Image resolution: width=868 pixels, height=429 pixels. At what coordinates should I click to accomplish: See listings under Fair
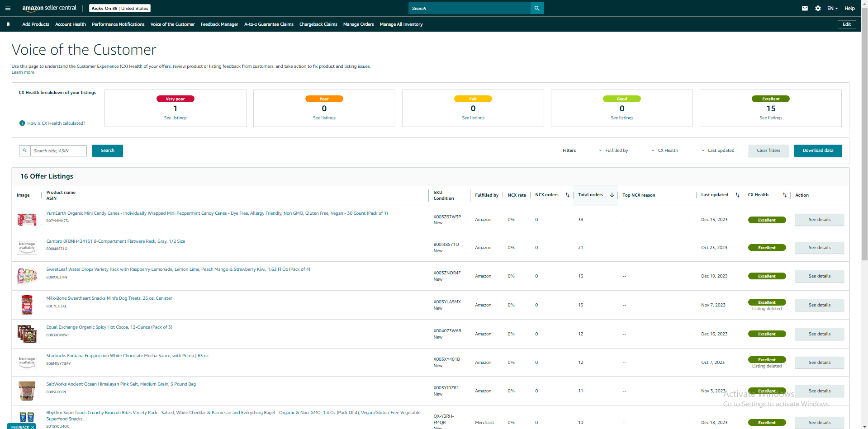[x=473, y=118]
